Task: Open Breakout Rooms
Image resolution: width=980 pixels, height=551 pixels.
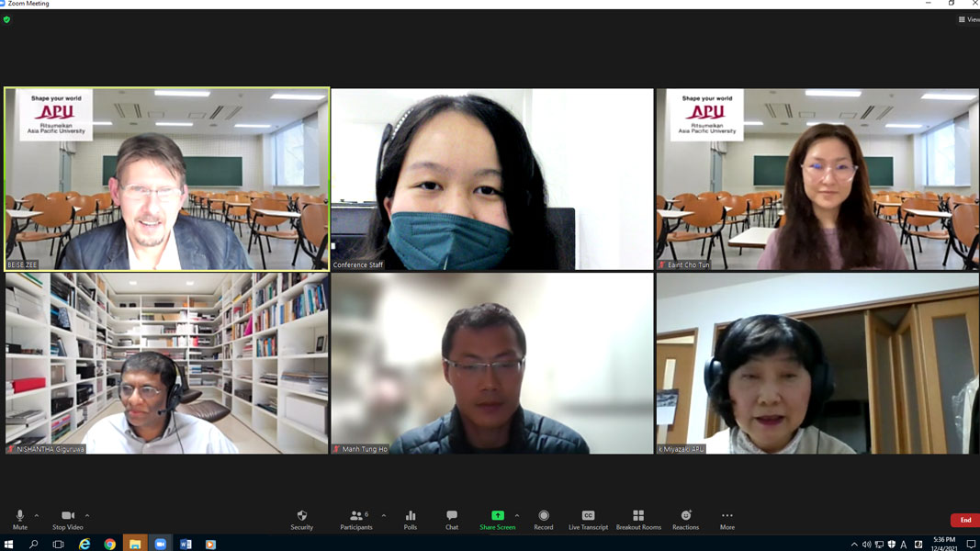Action: coord(638,519)
